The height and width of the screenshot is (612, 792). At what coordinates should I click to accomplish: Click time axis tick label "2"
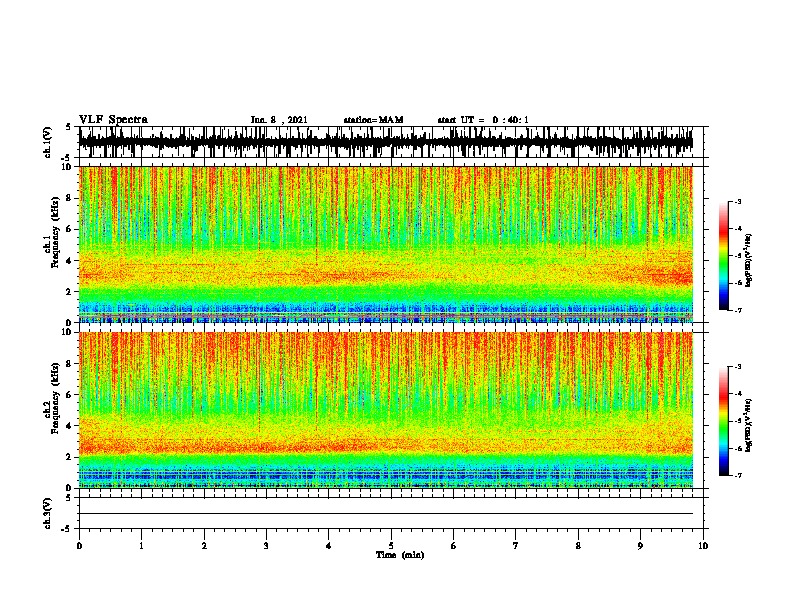[x=204, y=546]
